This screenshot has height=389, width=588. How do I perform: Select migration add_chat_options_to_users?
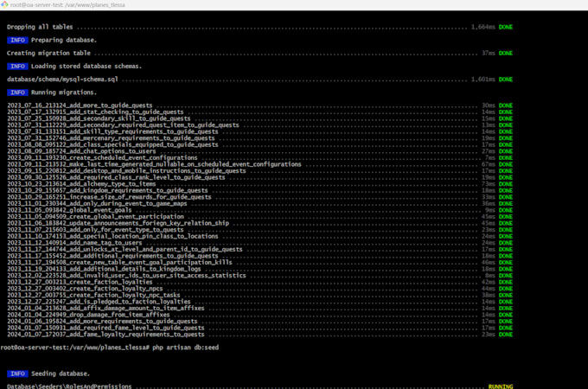81,151
